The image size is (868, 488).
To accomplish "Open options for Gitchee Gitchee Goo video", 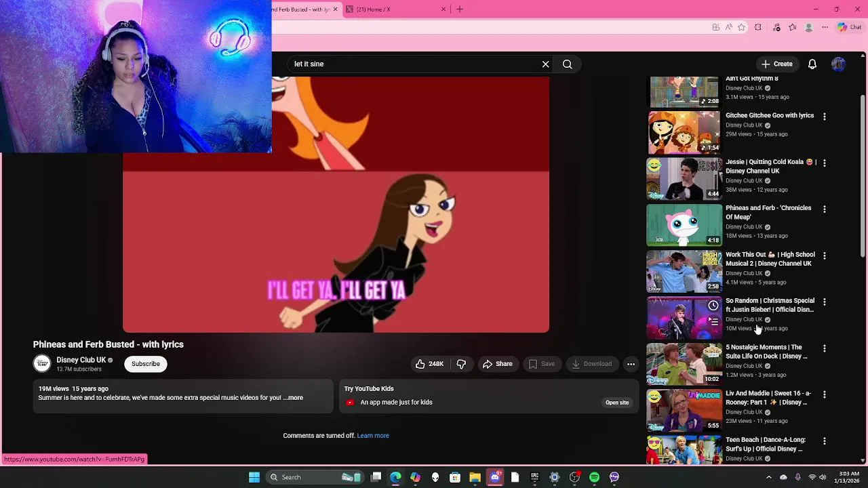I will point(825,117).
